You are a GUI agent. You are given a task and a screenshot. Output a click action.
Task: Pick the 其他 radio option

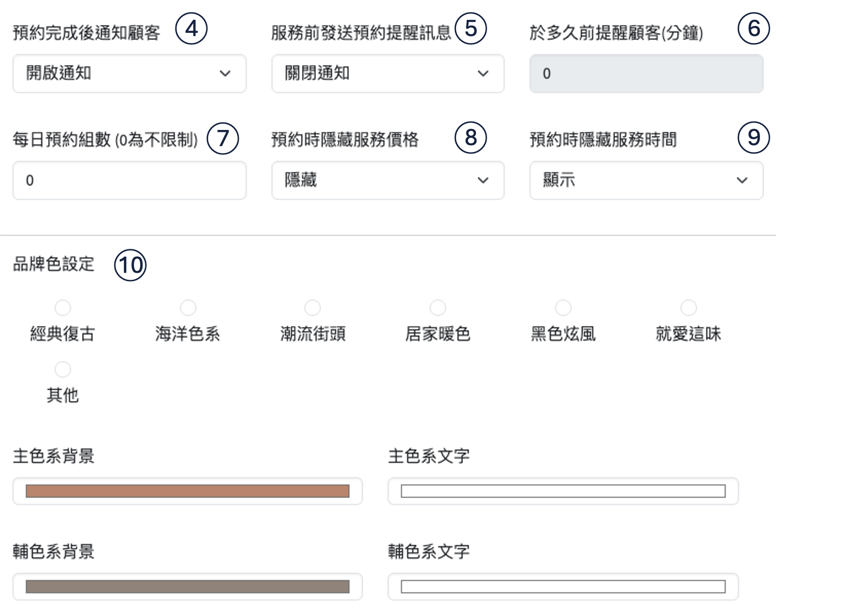point(63,370)
